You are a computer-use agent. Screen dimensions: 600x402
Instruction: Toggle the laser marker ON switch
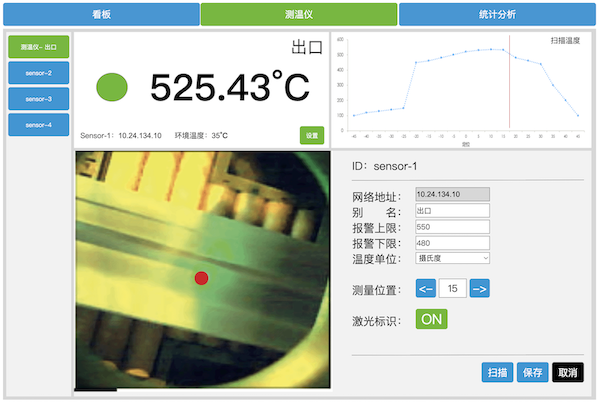pos(431,319)
